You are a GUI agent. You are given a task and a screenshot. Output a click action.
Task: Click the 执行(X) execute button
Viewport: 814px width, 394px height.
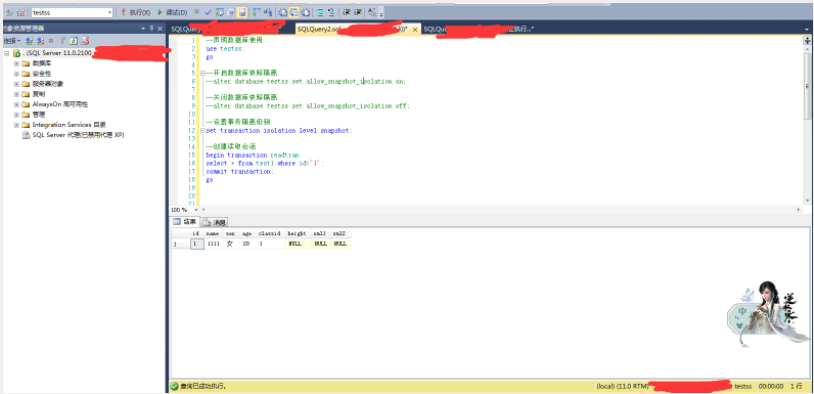pos(135,12)
